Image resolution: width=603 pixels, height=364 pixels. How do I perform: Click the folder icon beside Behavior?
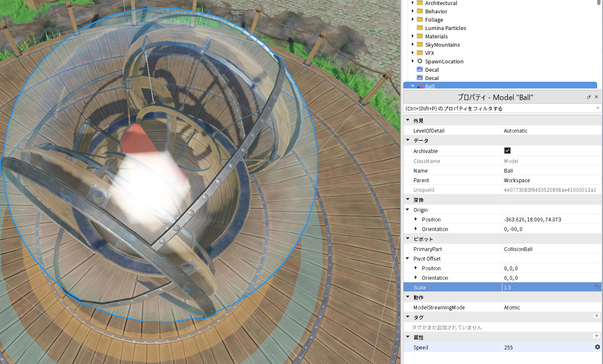click(x=420, y=11)
